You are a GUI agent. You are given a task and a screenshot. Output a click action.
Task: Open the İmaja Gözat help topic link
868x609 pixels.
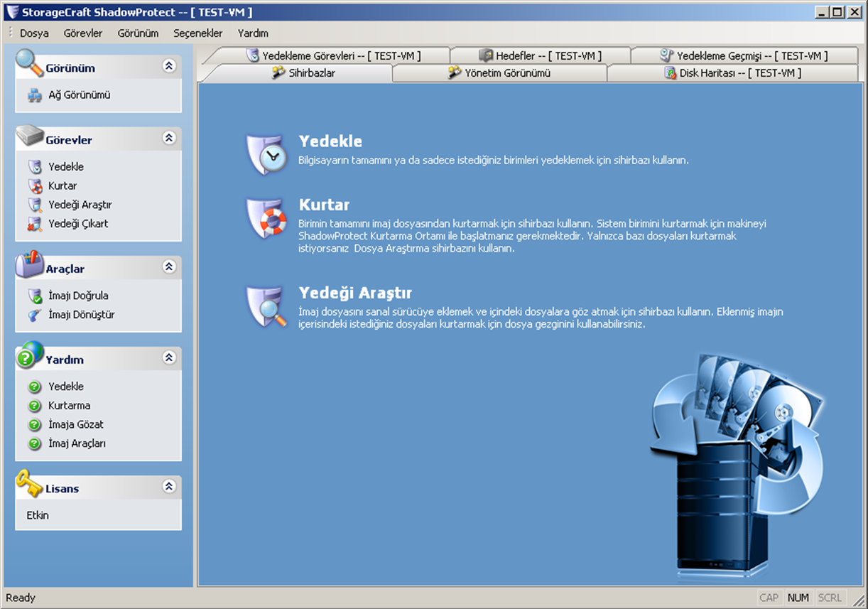(x=76, y=425)
